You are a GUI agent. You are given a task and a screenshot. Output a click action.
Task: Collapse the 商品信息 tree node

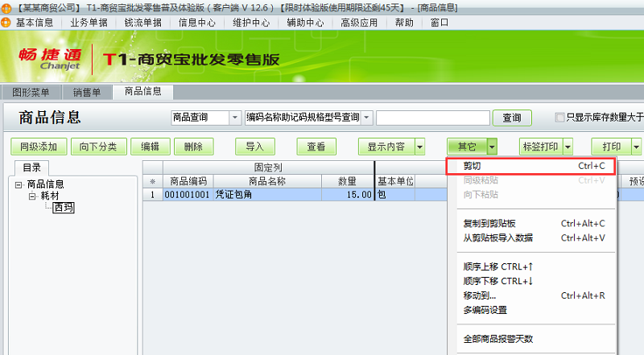point(19,185)
